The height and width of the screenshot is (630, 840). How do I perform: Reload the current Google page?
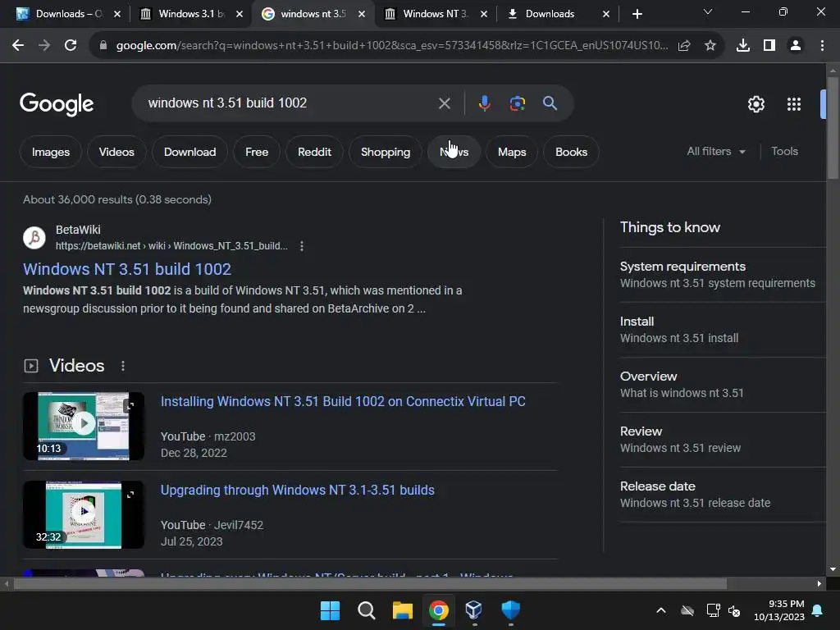pos(71,46)
